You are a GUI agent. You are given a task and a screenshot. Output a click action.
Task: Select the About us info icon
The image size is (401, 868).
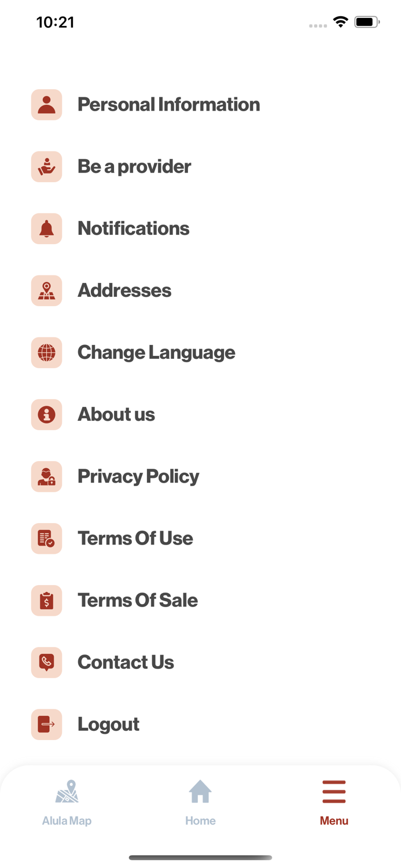click(x=46, y=414)
